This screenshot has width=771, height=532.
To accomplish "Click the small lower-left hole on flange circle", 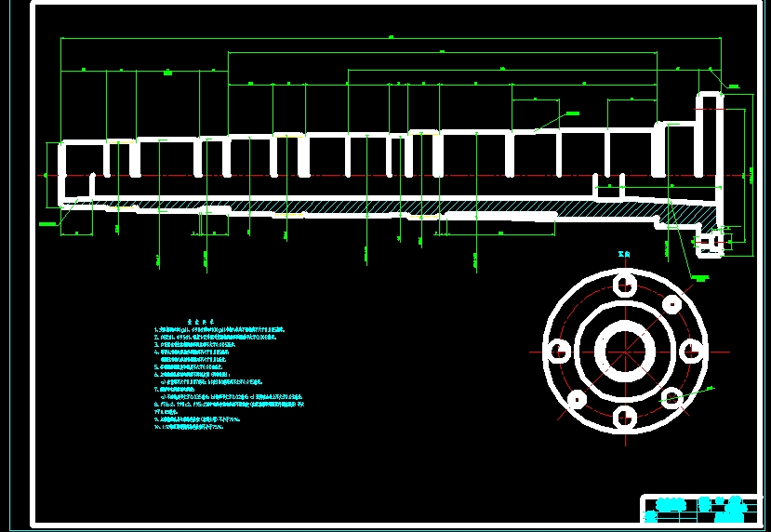I will click(578, 399).
